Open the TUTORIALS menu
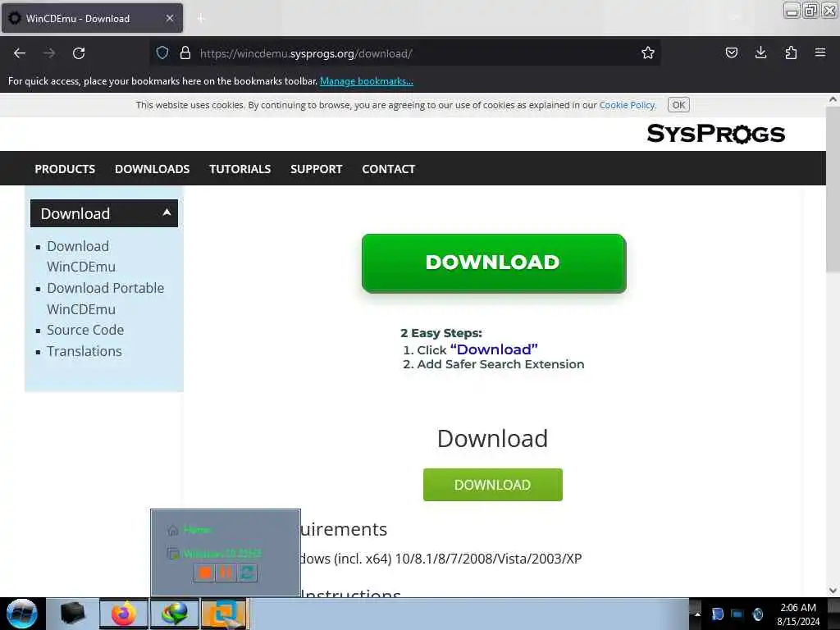This screenshot has height=630, width=840. click(x=240, y=169)
